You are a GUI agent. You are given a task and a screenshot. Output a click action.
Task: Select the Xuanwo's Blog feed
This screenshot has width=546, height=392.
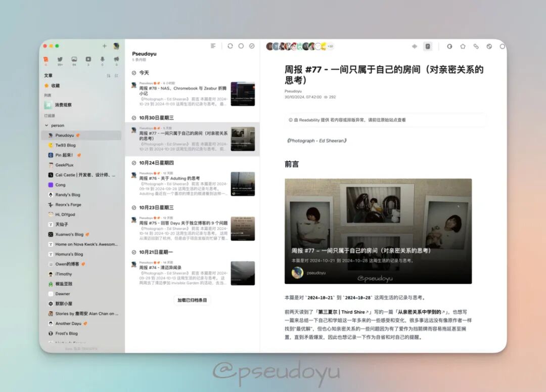tap(82, 235)
